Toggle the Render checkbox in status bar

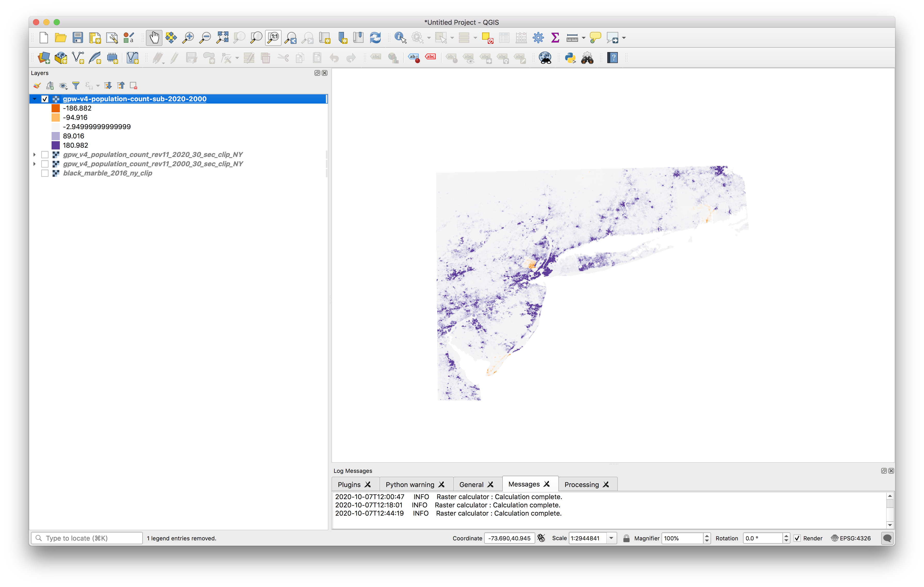pyautogui.click(x=797, y=538)
